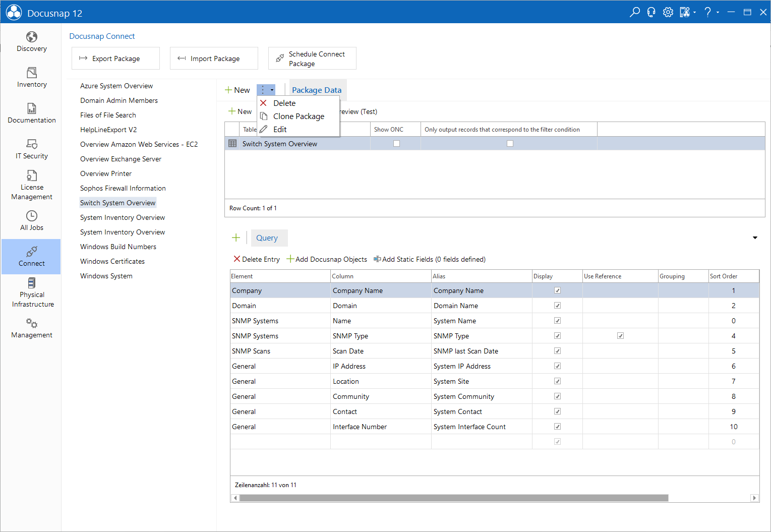Select Files of File Search package
Viewport: 771px width, 532px height.
pos(108,115)
